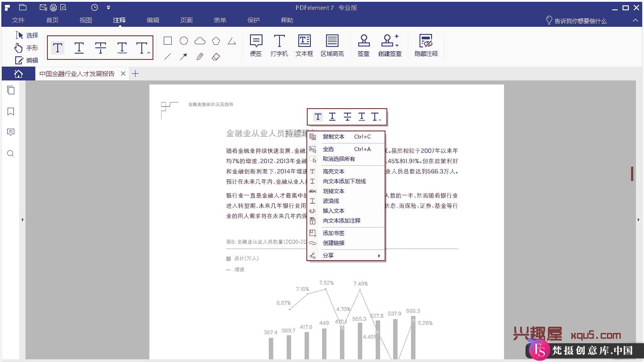The height and width of the screenshot is (362, 644).
Task: Activate the 打字机 typewriter tool
Action: [279, 46]
